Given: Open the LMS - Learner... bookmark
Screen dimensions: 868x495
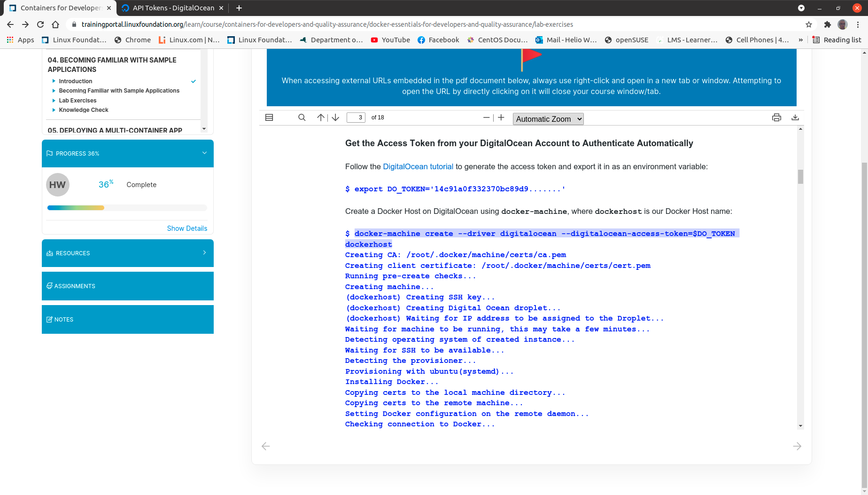Looking at the screenshot, I should click(687, 40).
